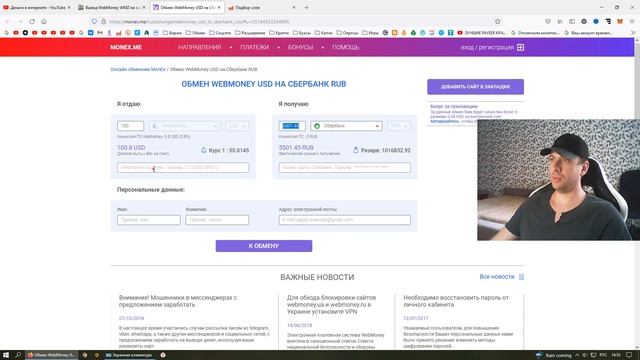Open the Обмен bookmarks folder

tap(196, 33)
